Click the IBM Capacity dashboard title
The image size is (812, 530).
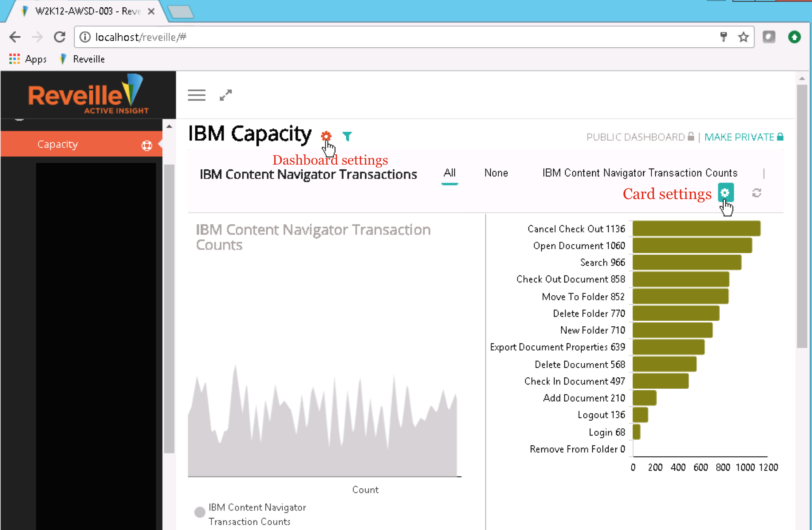(x=250, y=134)
